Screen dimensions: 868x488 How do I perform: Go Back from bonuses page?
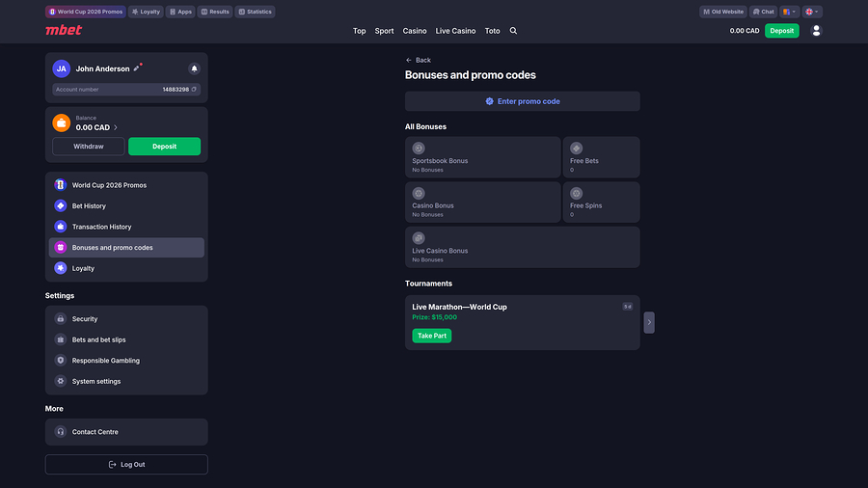click(418, 60)
